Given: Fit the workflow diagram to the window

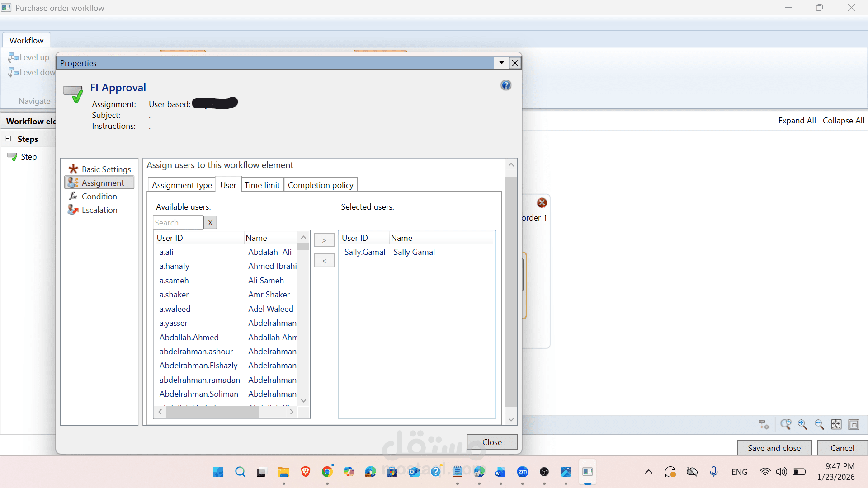Looking at the screenshot, I should coord(836,425).
